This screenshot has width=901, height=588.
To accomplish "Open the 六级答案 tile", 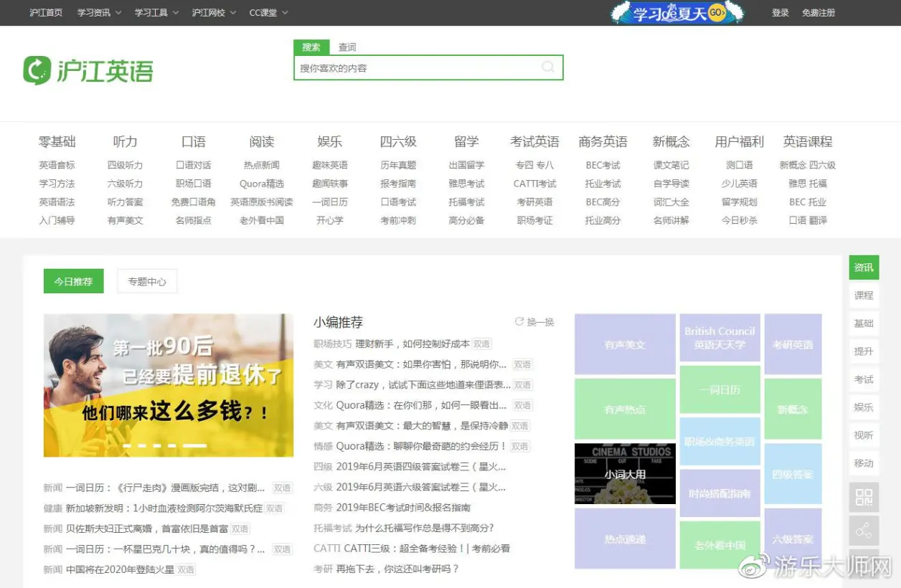I will 793,539.
